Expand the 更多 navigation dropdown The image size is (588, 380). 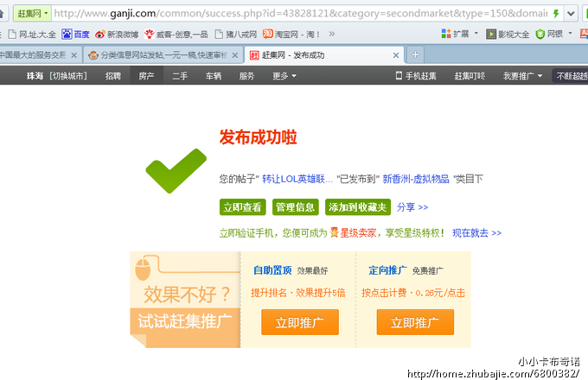pyautogui.click(x=284, y=76)
